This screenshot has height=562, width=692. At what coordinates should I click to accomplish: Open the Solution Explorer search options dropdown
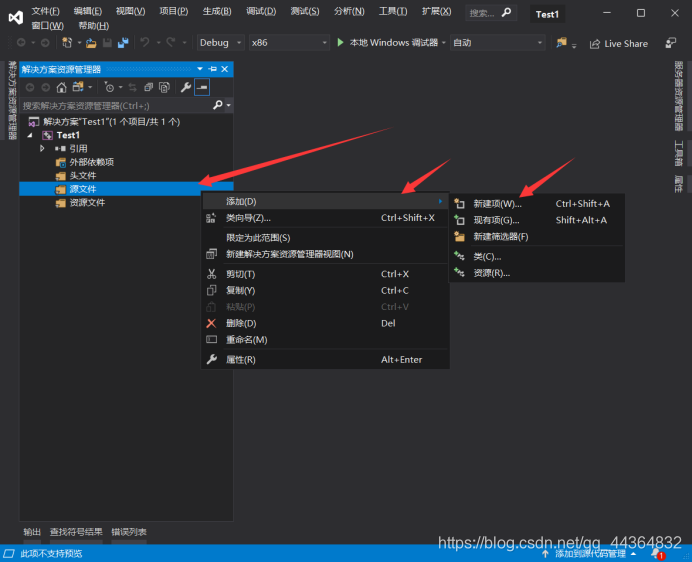click(228, 105)
